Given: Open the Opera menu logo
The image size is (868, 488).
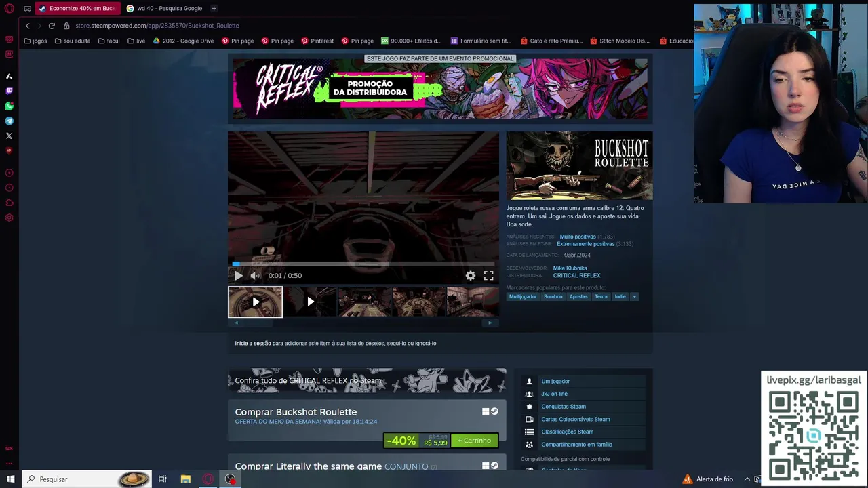Looking at the screenshot, I should point(9,8).
